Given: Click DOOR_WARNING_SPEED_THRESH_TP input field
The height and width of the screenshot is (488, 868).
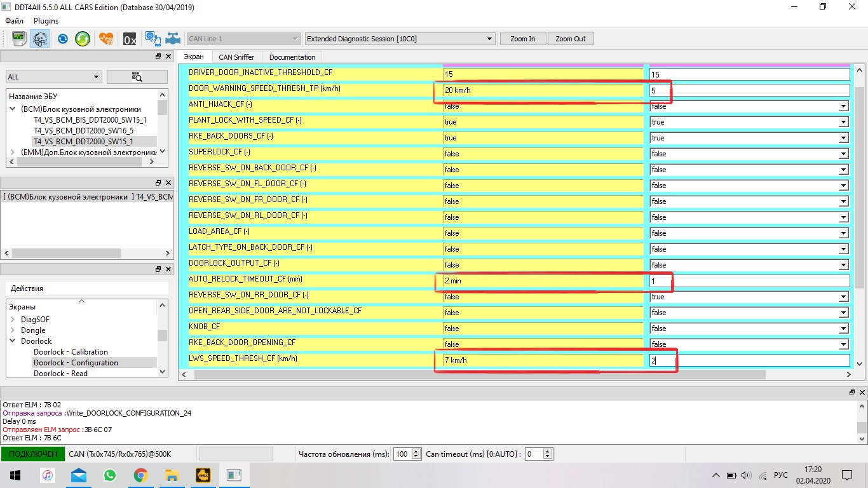Looking at the screenshot, I should [x=749, y=90].
